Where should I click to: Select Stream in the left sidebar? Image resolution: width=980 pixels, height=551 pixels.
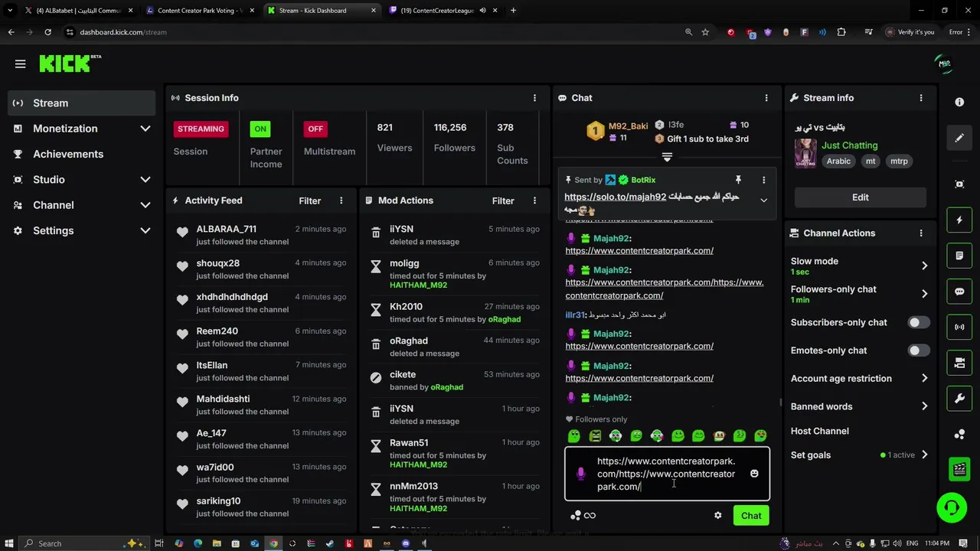tap(82, 103)
